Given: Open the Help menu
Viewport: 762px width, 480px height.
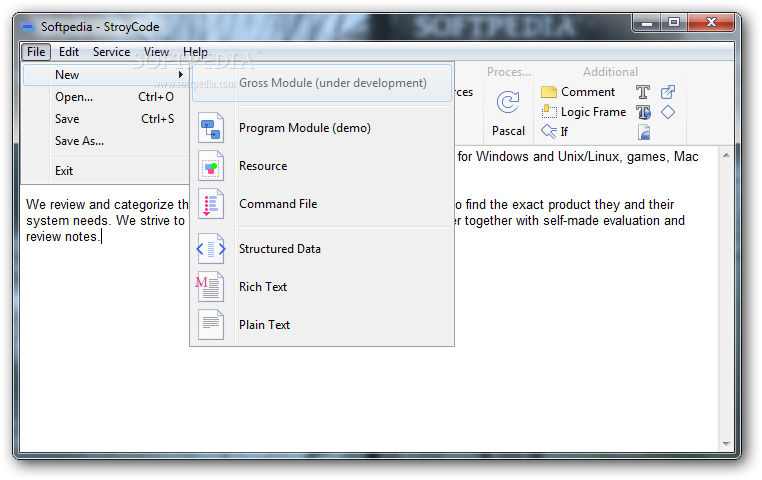Looking at the screenshot, I should (x=195, y=52).
